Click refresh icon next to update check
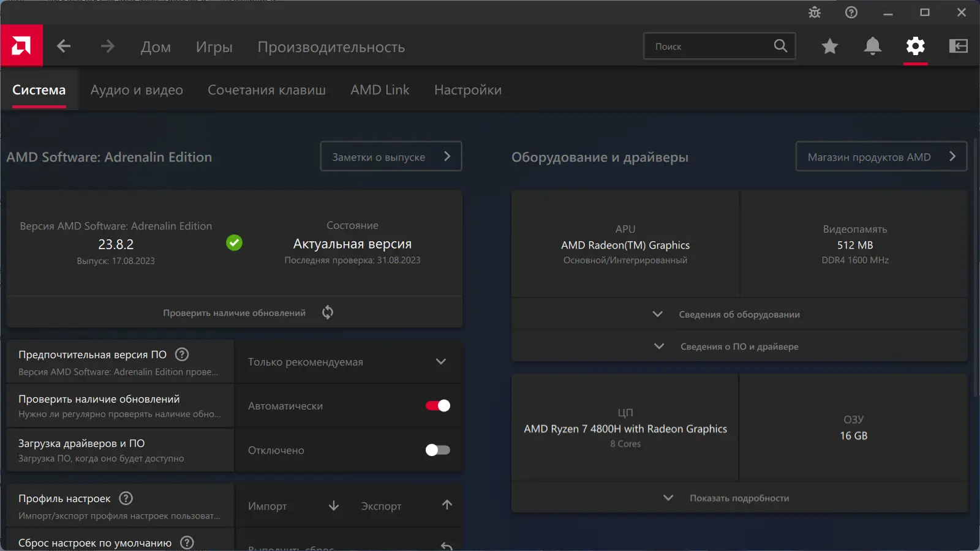 click(x=328, y=312)
